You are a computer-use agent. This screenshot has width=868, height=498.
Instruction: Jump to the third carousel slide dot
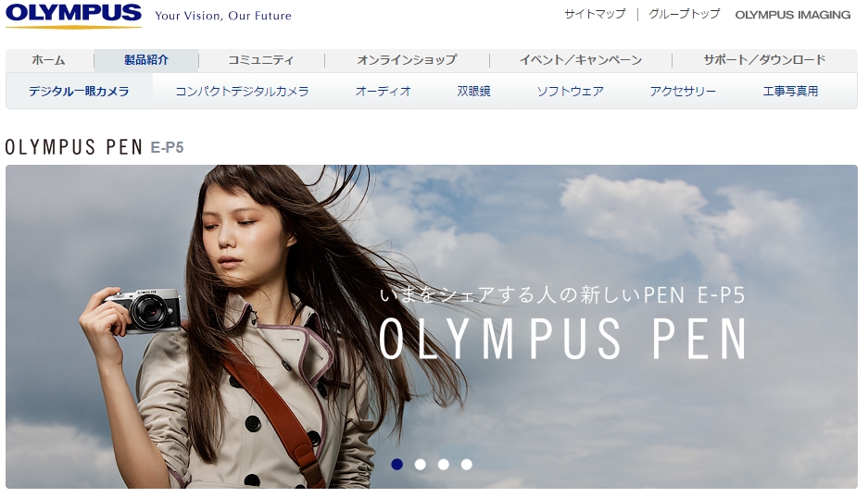tap(444, 464)
